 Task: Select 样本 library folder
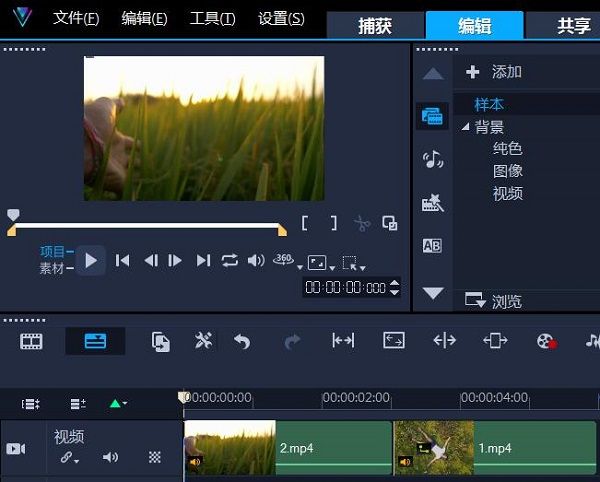pos(489,104)
